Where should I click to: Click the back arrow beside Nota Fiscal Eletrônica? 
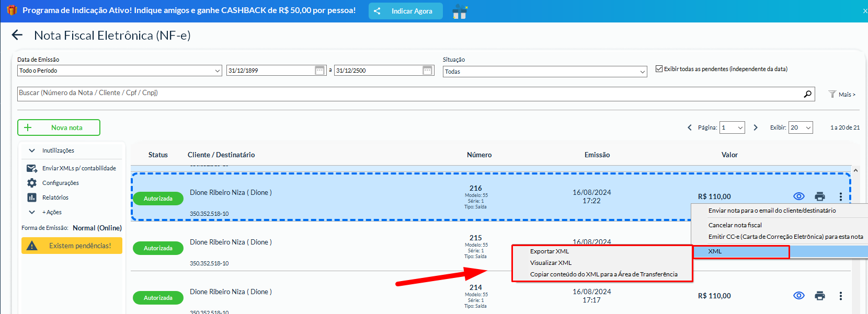click(17, 35)
